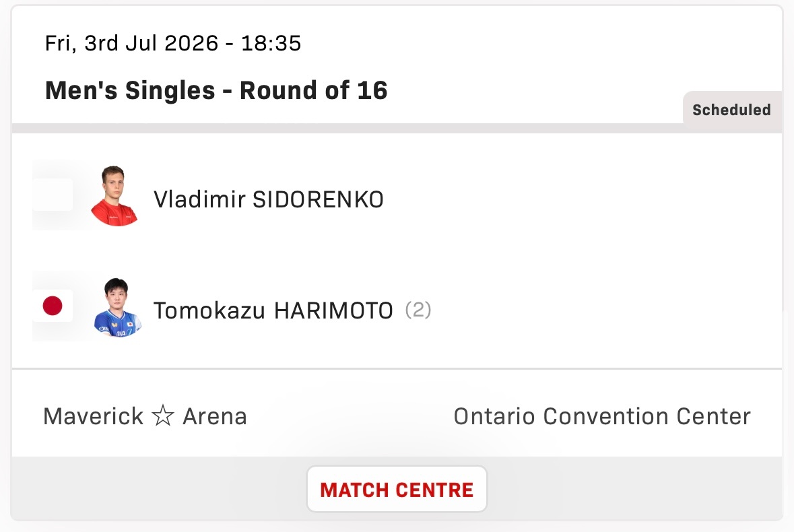The height and width of the screenshot is (532, 794).
Task: Click the word Arena after the star
Action: [215, 417]
